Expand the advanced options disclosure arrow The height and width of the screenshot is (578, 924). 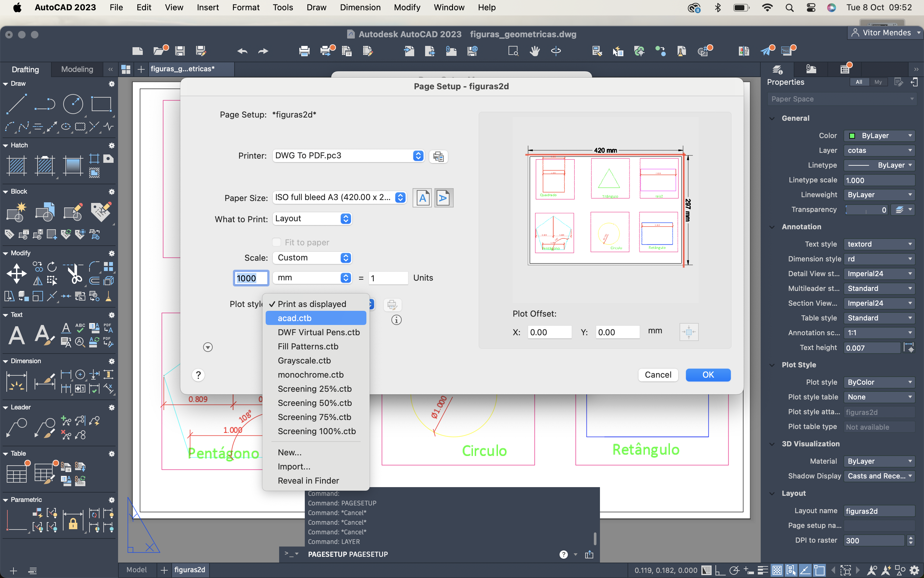(208, 347)
